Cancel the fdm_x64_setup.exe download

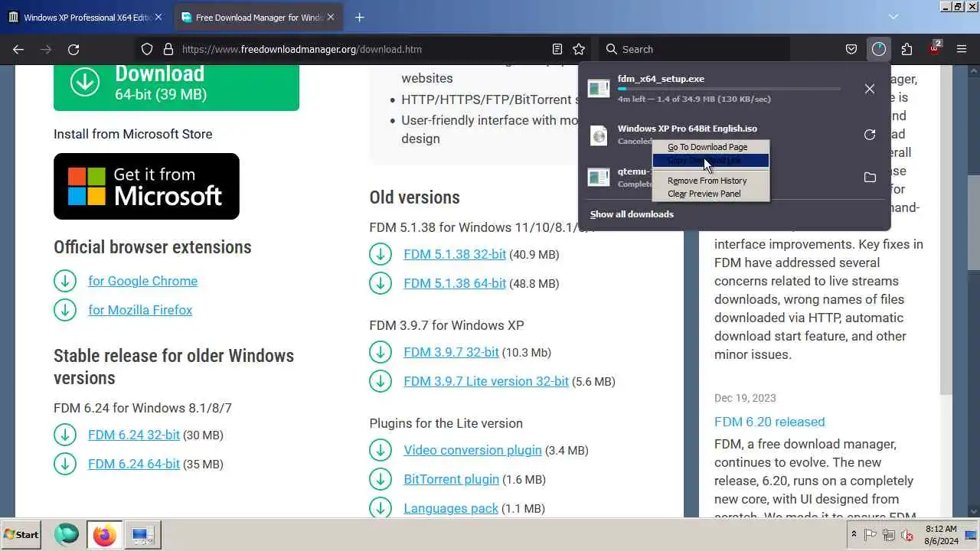pos(869,89)
